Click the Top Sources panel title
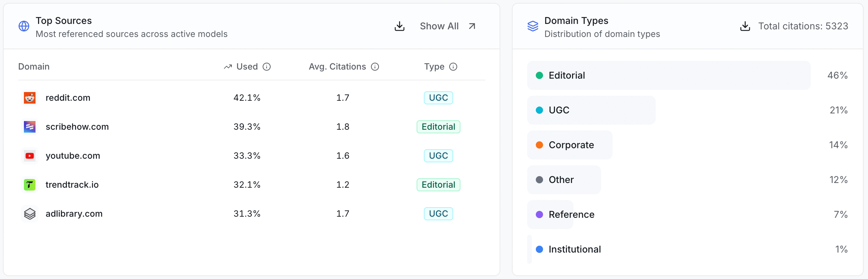This screenshot has width=868, height=279. click(x=64, y=21)
